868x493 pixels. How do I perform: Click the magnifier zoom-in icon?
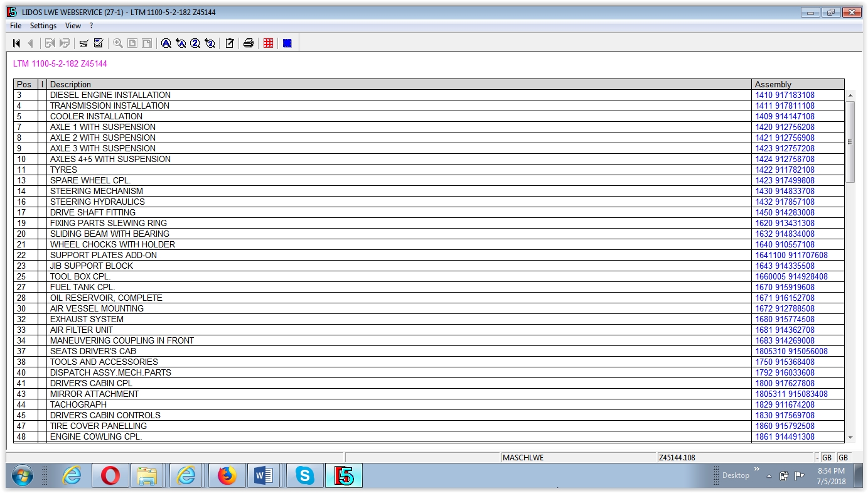pos(117,43)
